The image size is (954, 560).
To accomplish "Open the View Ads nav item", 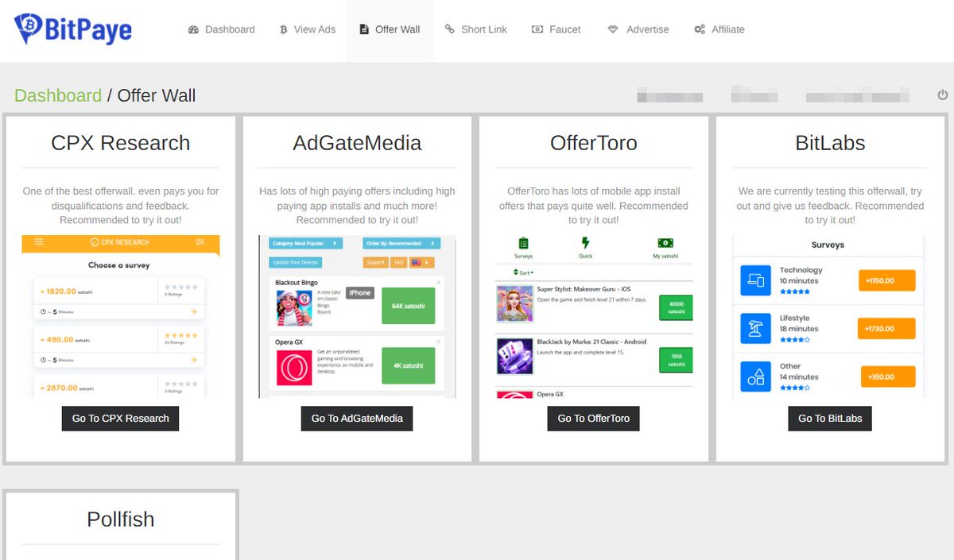I will click(307, 29).
